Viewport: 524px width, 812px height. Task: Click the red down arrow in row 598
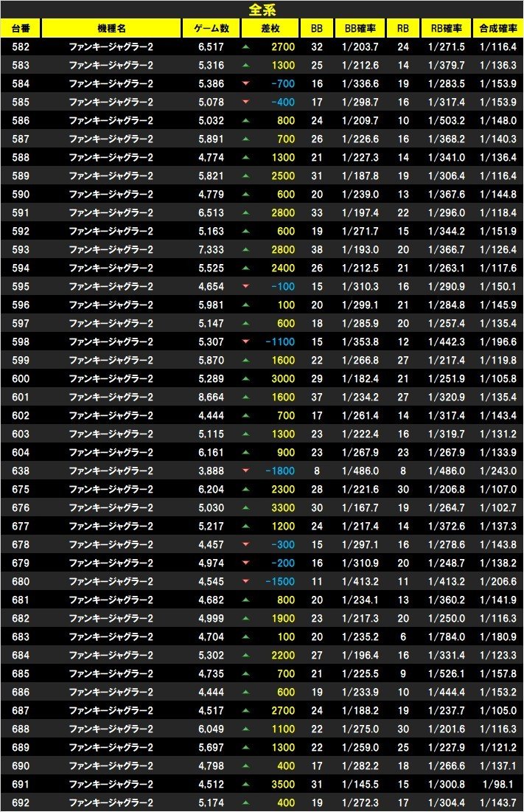point(245,341)
